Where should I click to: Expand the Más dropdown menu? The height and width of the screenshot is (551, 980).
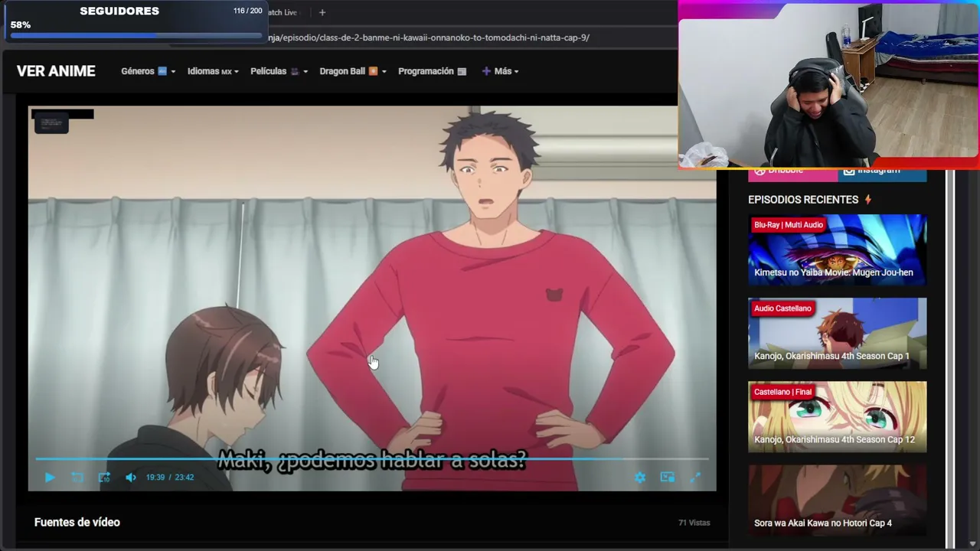tap(500, 71)
